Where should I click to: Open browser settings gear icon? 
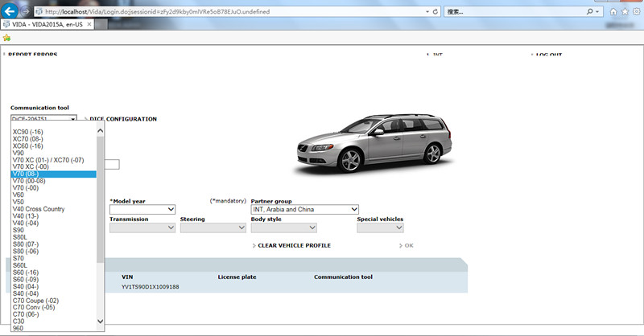(636, 11)
